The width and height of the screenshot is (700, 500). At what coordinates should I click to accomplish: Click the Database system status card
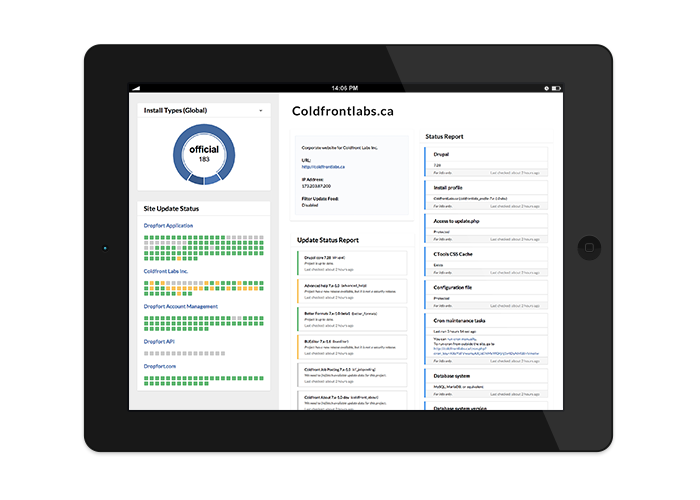(x=486, y=383)
